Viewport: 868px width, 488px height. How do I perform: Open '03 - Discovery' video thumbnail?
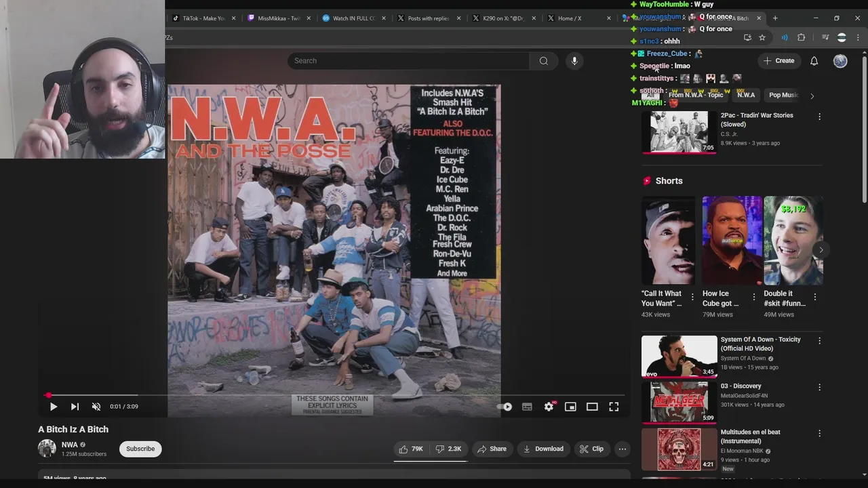(679, 403)
